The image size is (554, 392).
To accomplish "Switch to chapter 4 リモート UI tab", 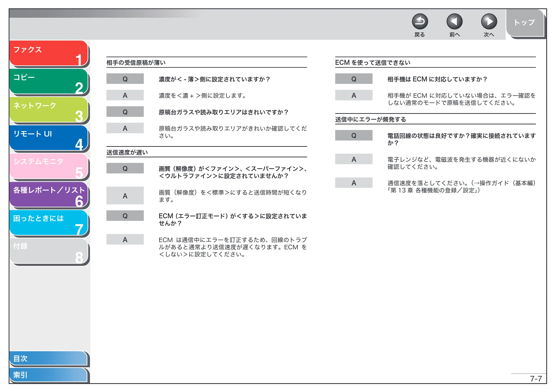I will pyautogui.click(x=48, y=138).
